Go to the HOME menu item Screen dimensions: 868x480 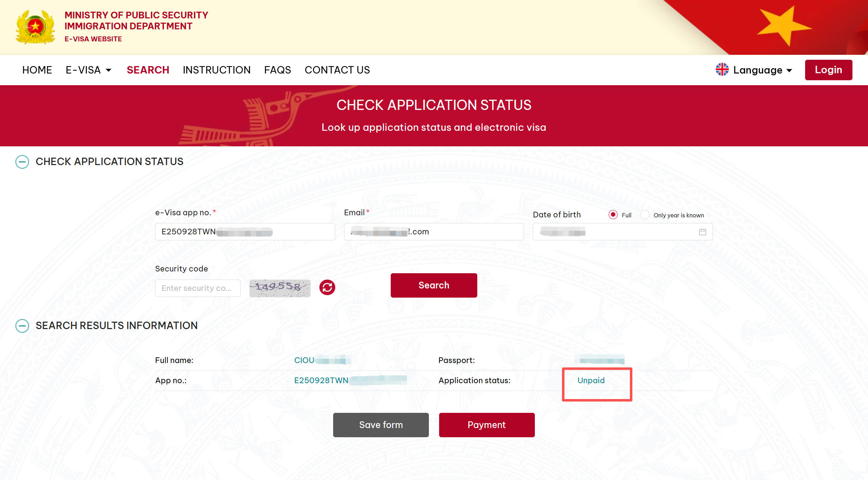pos(37,70)
